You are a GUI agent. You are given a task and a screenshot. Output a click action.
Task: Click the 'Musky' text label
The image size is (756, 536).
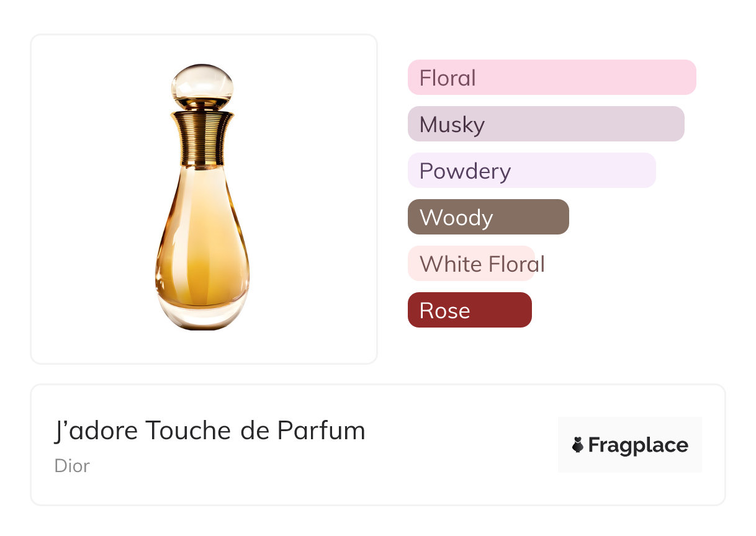pos(452,125)
